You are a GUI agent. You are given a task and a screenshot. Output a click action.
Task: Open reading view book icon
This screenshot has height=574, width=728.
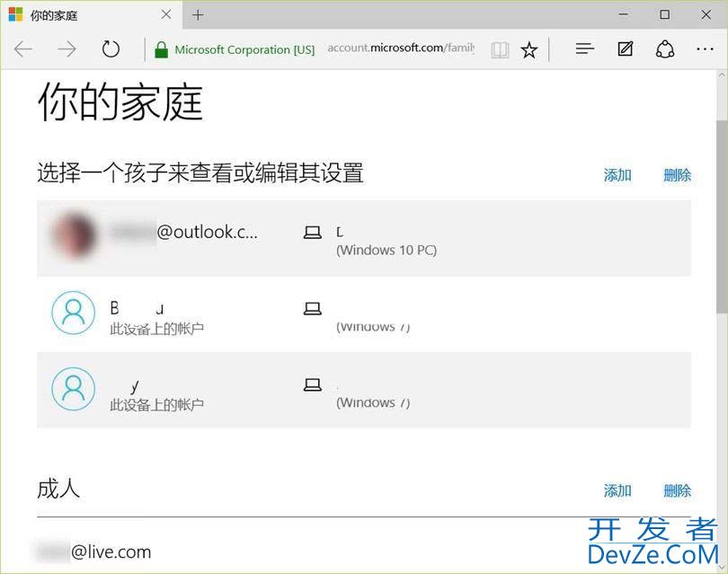tap(500, 49)
